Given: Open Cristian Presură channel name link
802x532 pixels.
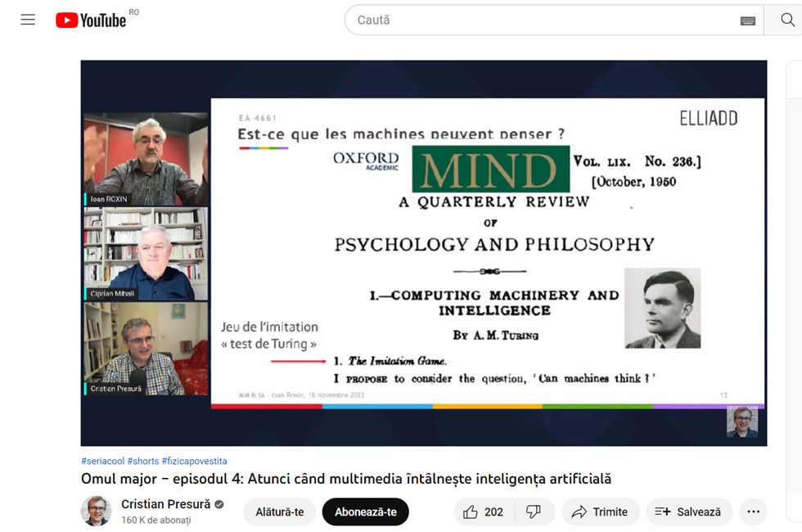Looking at the screenshot, I should [165, 504].
